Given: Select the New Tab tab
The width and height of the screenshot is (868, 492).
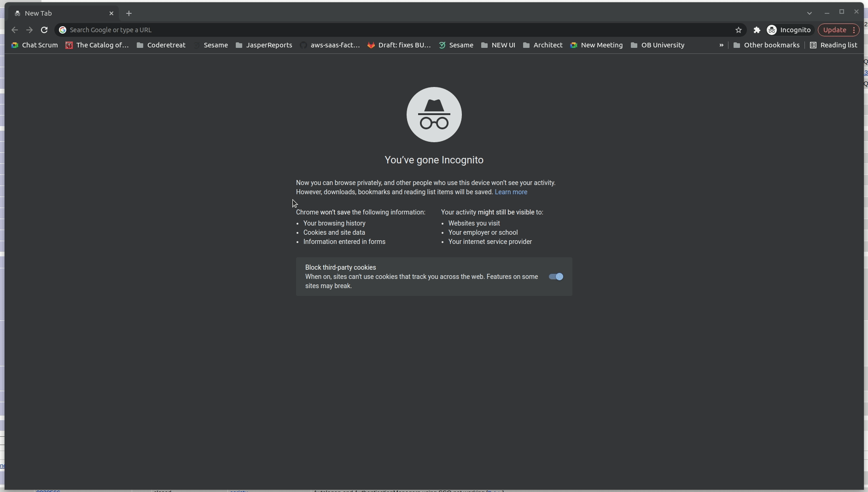Looking at the screenshot, I should click(x=64, y=13).
